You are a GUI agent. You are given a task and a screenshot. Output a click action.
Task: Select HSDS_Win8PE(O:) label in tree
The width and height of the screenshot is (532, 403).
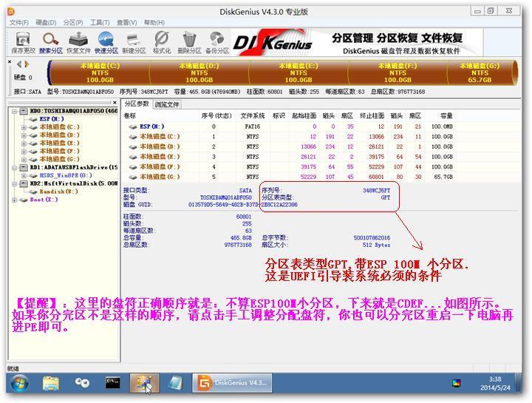pos(66,175)
